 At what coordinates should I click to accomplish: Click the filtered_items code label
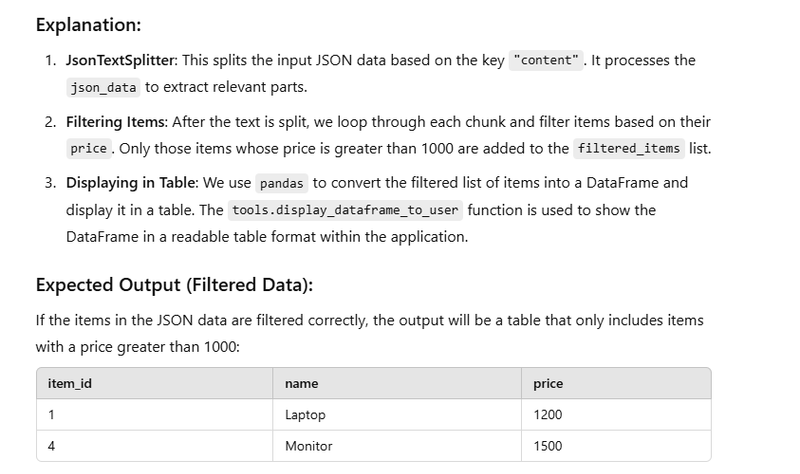pos(629,148)
